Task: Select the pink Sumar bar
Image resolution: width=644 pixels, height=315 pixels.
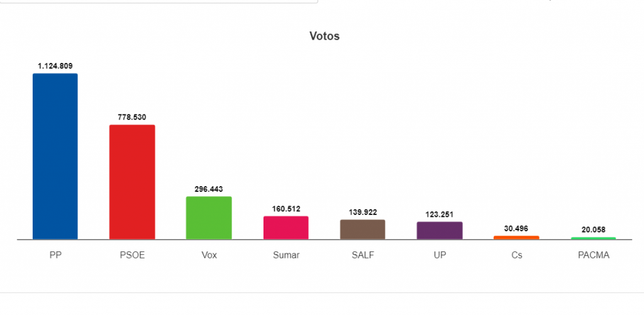Action: coord(286,228)
